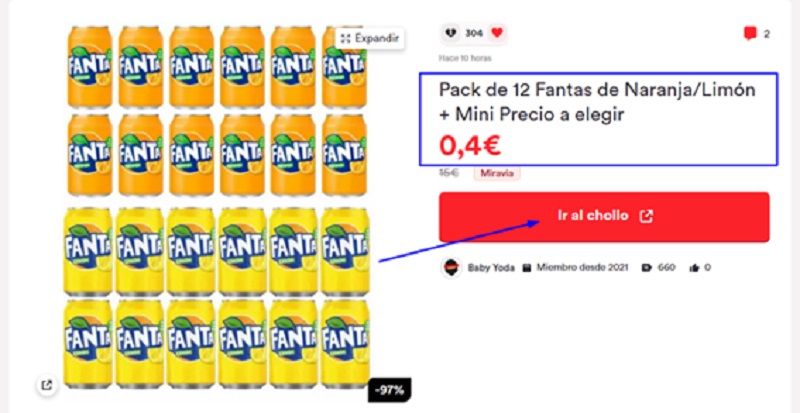This screenshot has height=413, width=800.
Task: Open Baby Yoda avatar profile
Action: click(452, 268)
